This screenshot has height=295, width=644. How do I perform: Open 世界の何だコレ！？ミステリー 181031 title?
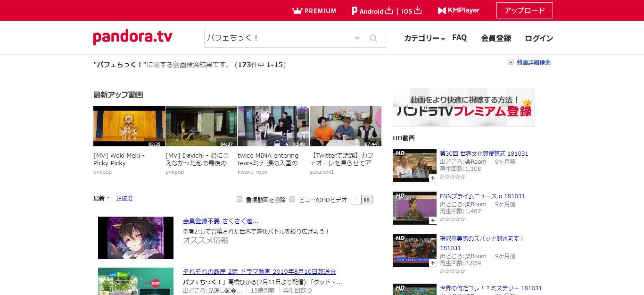491,288
